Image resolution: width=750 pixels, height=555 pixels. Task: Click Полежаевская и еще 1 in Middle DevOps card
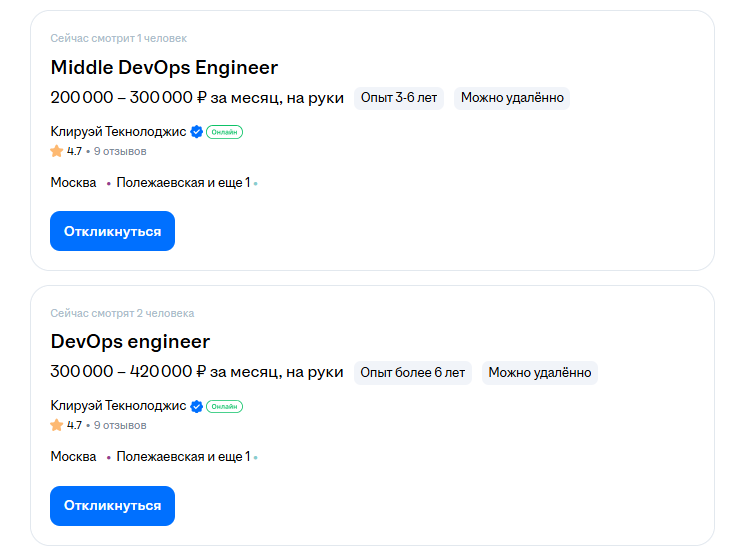[183, 183]
